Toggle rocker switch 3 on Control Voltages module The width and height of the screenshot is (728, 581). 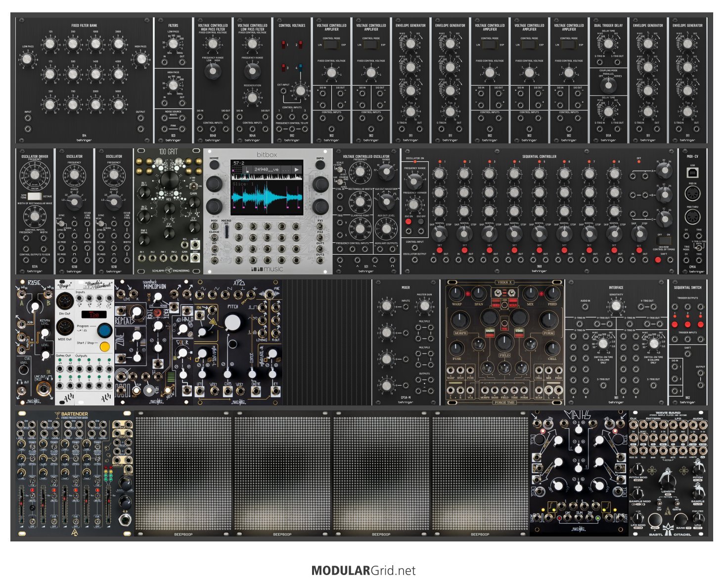point(284,67)
